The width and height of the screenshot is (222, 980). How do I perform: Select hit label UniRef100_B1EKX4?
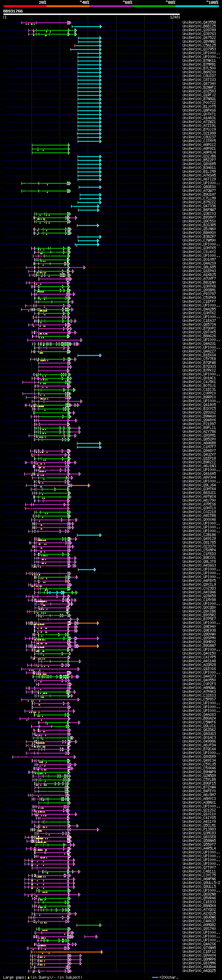point(199,355)
